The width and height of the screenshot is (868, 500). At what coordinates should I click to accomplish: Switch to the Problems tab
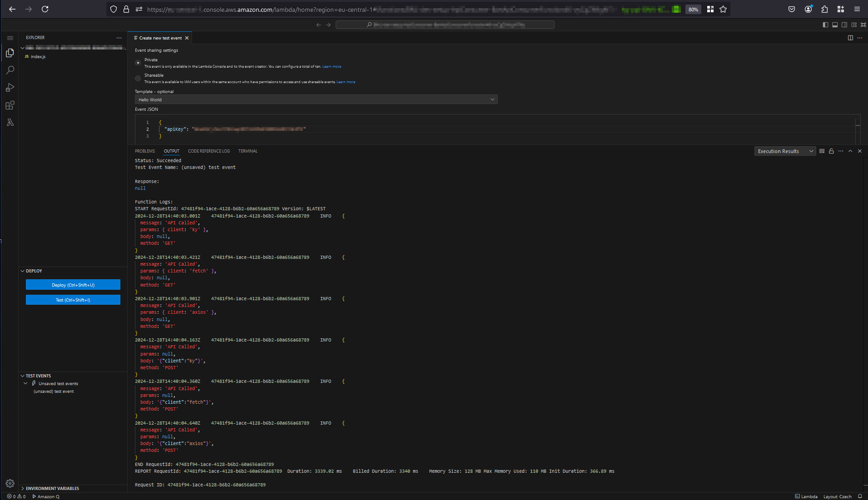coord(144,151)
